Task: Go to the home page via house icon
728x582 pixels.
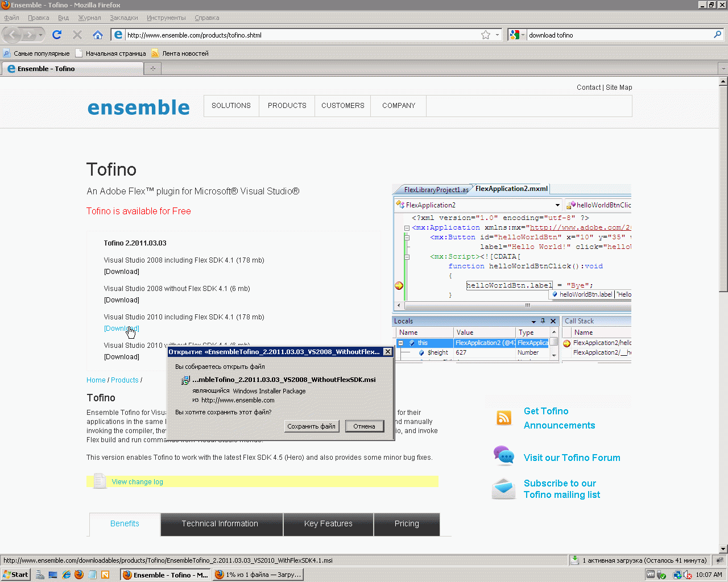Action: [x=98, y=35]
